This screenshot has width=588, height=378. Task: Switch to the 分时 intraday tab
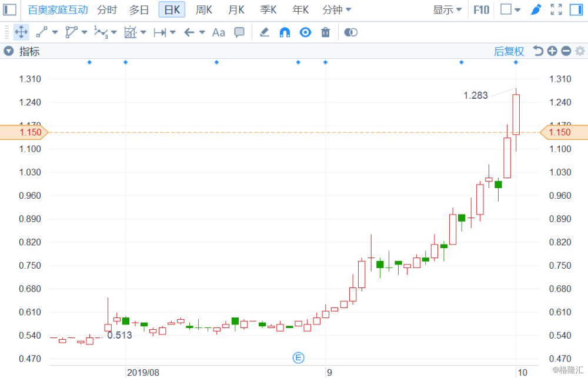[107, 10]
